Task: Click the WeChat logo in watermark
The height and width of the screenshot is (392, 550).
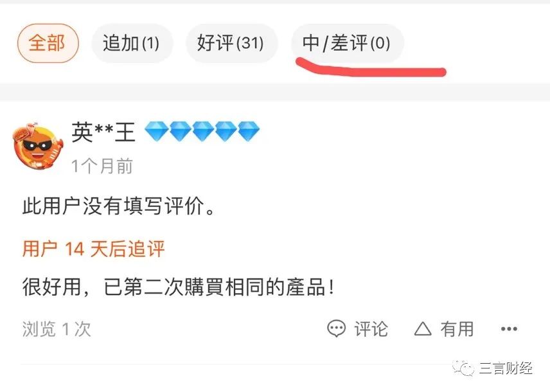Action: tap(463, 368)
